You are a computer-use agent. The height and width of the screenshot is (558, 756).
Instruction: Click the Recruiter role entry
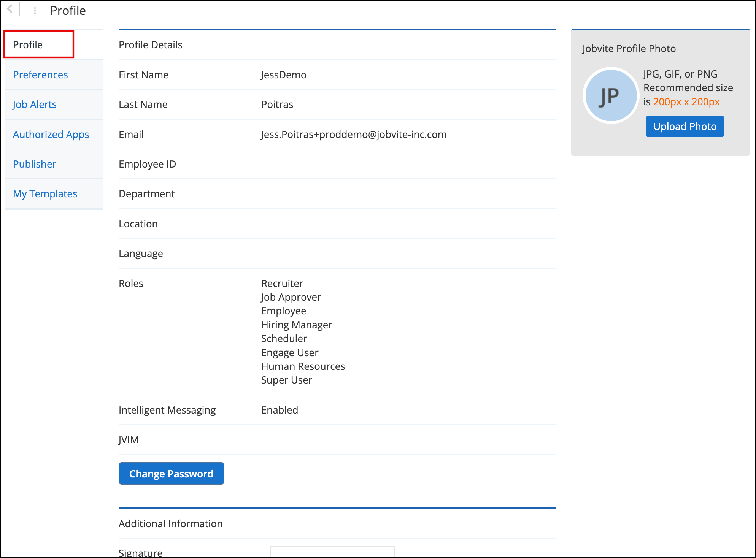(282, 283)
